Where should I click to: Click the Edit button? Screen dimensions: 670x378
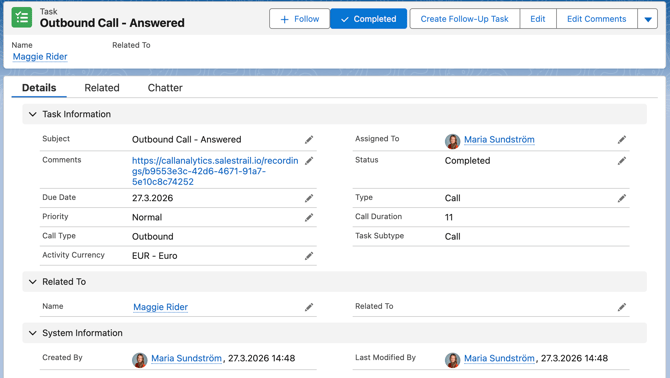click(538, 19)
